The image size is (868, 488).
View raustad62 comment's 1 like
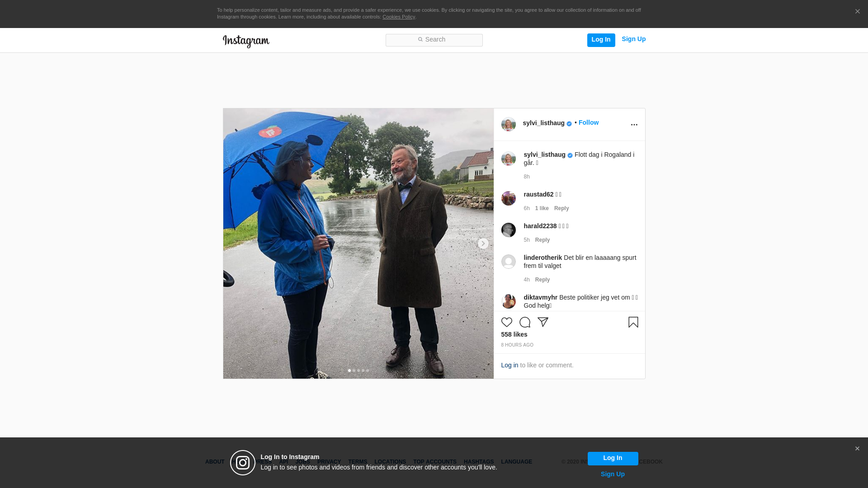(542, 208)
